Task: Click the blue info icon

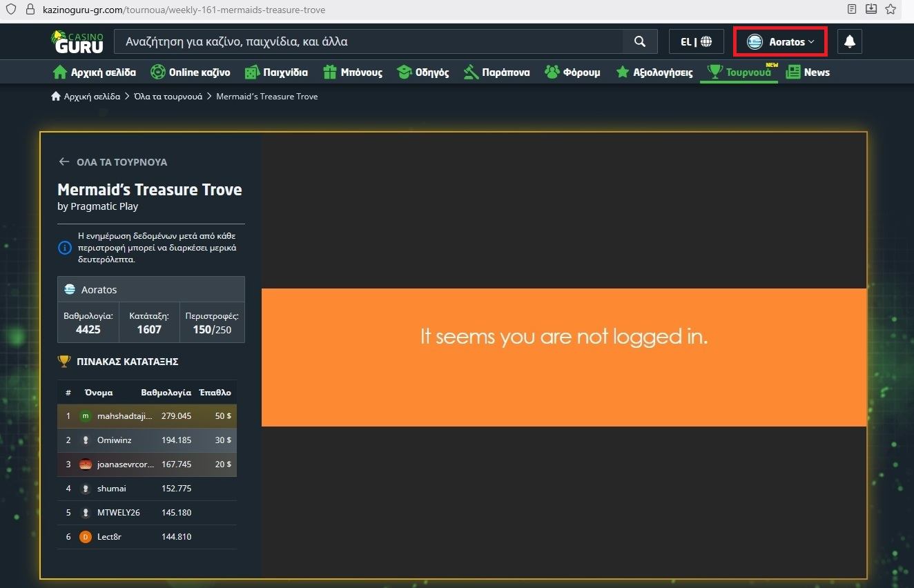Action: click(65, 247)
